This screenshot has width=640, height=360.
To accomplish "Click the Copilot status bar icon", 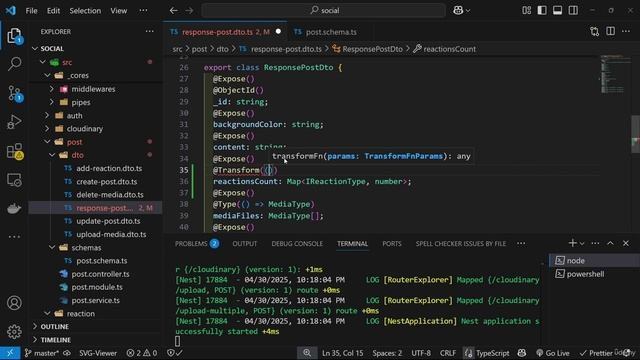I will tap(522, 353).
